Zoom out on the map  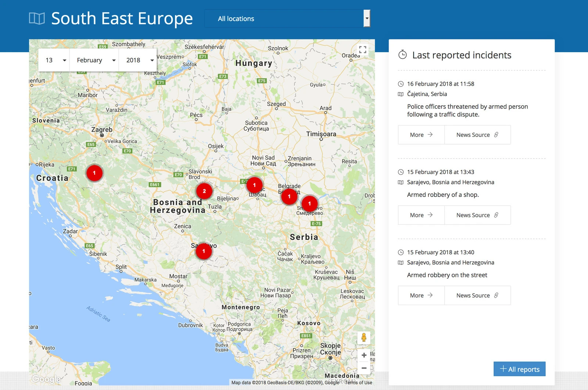(364, 368)
